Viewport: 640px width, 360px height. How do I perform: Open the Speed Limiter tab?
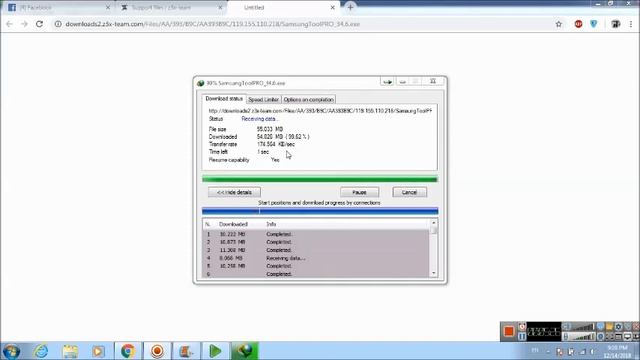(264, 100)
